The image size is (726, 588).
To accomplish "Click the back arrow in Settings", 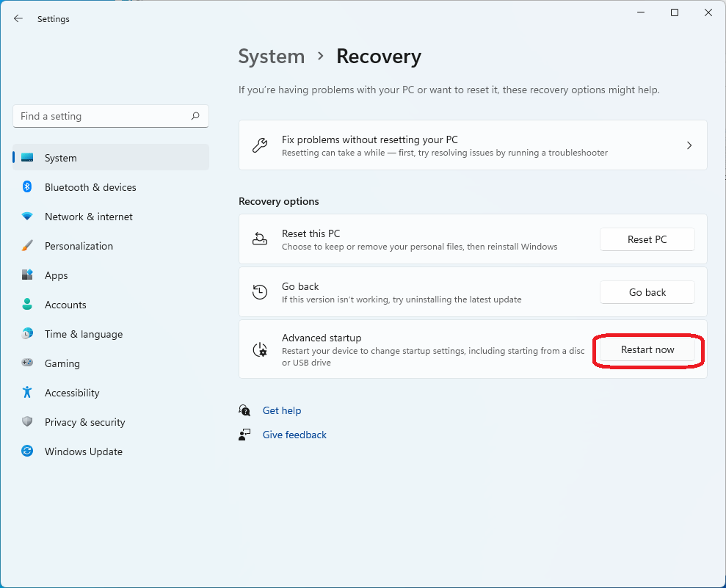I will [x=18, y=18].
